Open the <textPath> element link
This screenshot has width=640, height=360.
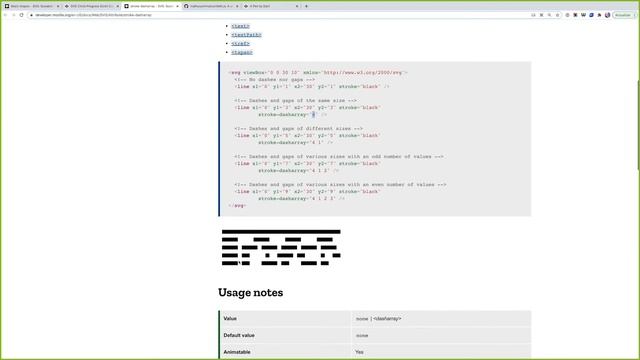coord(246,35)
